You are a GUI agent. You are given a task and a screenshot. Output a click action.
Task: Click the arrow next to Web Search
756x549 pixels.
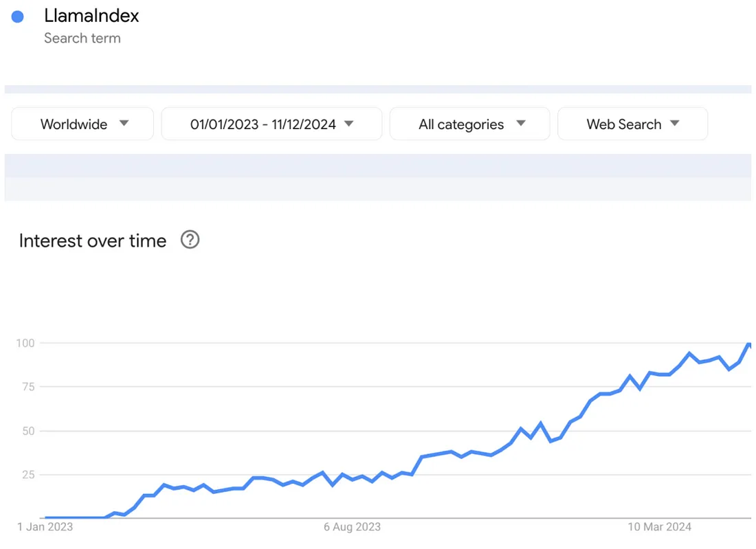pos(675,124)
